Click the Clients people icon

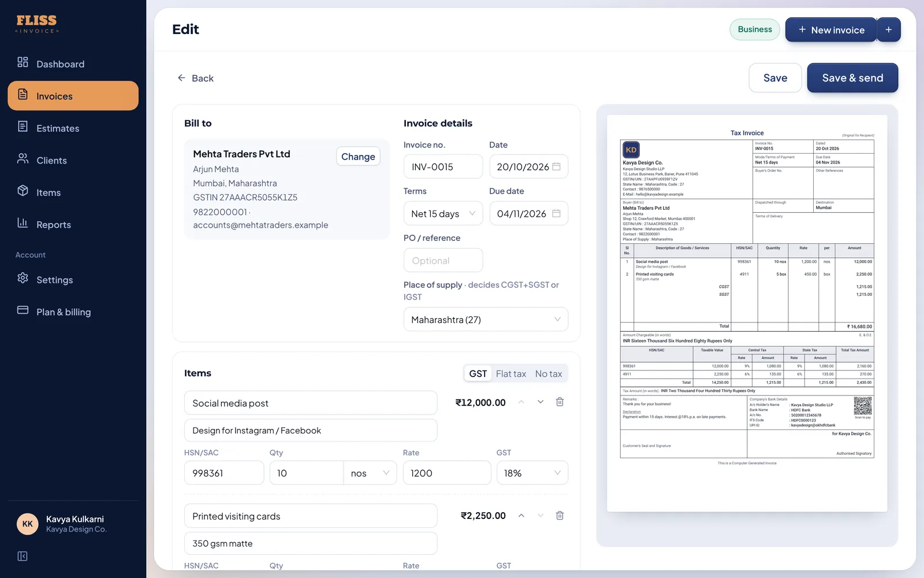click(x=23, y=158)
